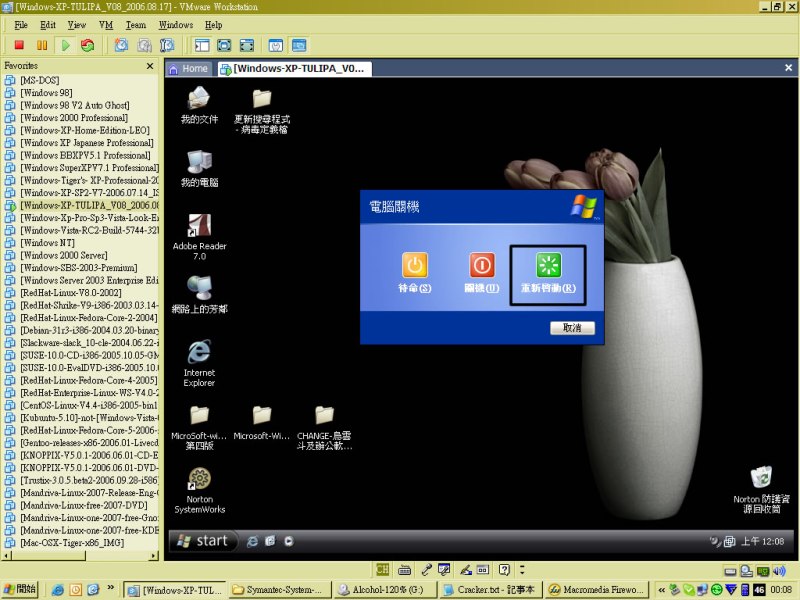
Task: Select the My Documents (我的文件) desktop icon
Action: pos(199,105)
